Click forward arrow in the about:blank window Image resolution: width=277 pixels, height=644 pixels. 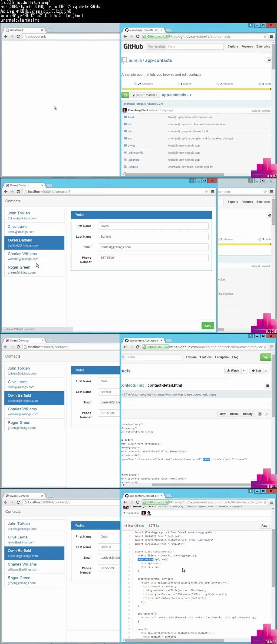click(x=12, y=36)
